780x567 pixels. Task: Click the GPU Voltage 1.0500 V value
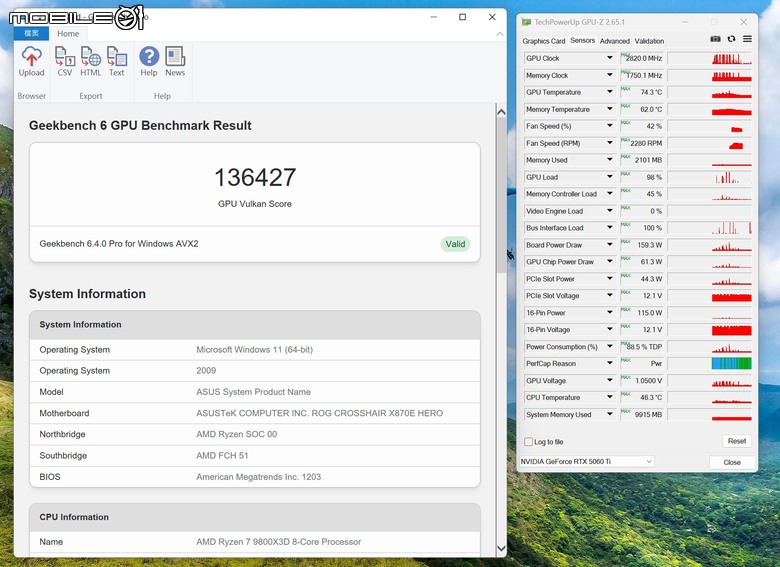(649, 380)
